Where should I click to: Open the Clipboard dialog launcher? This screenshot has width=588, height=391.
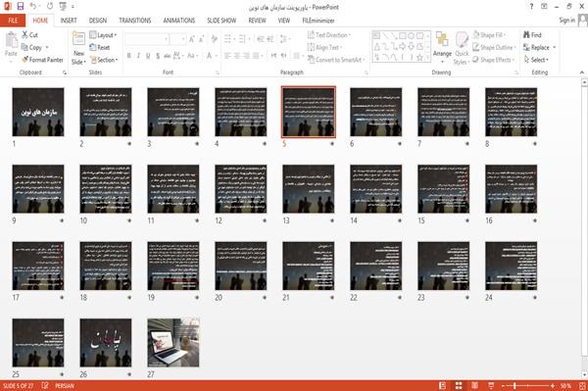pos(65,73)
